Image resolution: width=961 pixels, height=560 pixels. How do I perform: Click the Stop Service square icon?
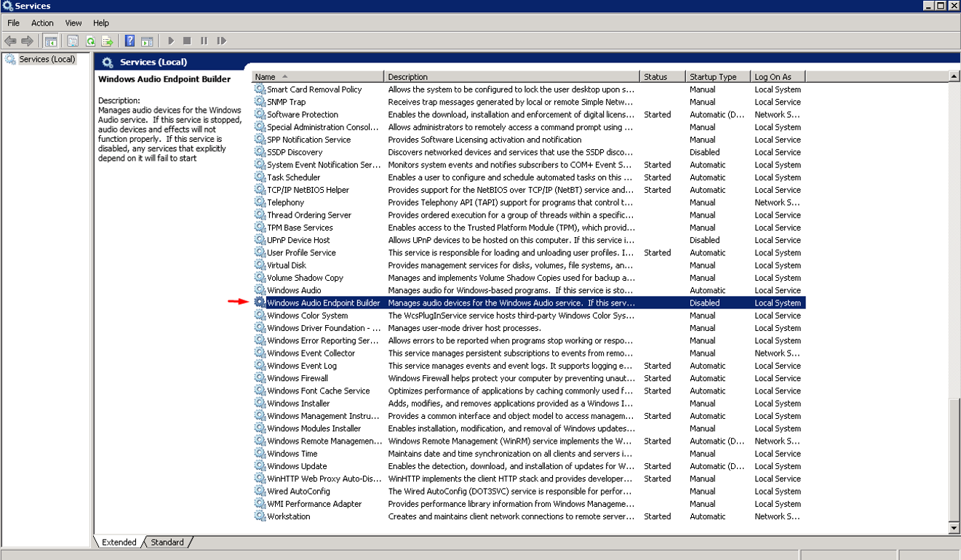[x=187, y=41]
